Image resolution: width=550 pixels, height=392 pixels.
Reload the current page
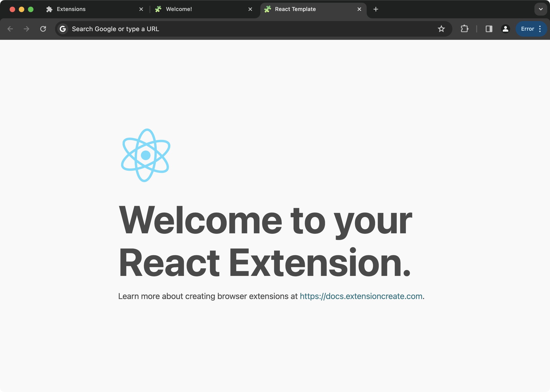(43, 29)
